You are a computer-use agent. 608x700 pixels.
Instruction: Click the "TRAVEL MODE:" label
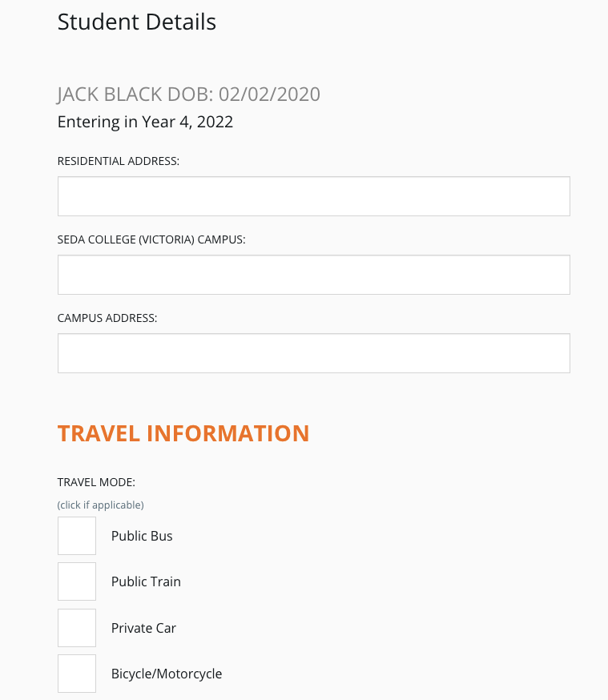(x=96, y=482)
